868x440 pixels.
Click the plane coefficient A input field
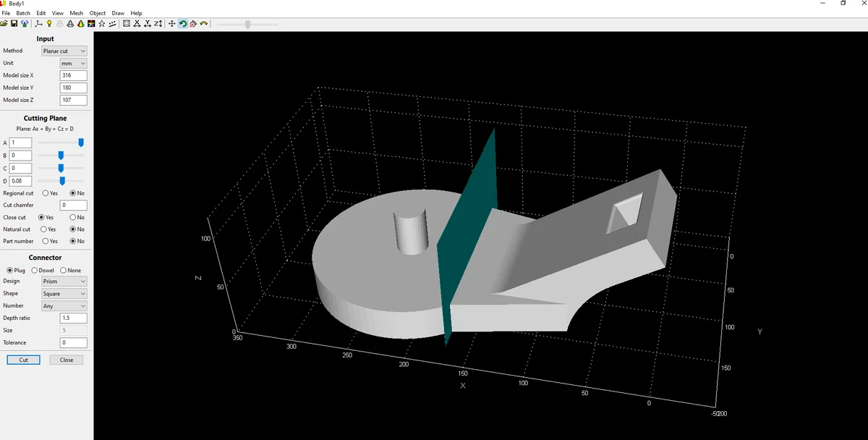(x=20, y=143)
